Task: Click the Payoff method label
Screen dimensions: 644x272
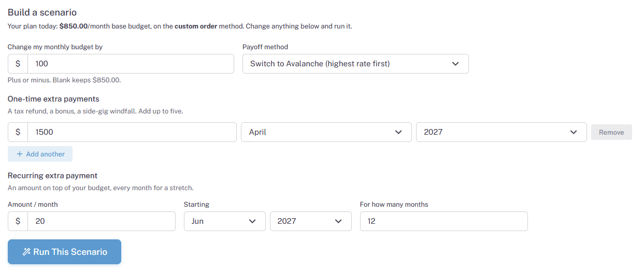Action: [x=265, y=47]
